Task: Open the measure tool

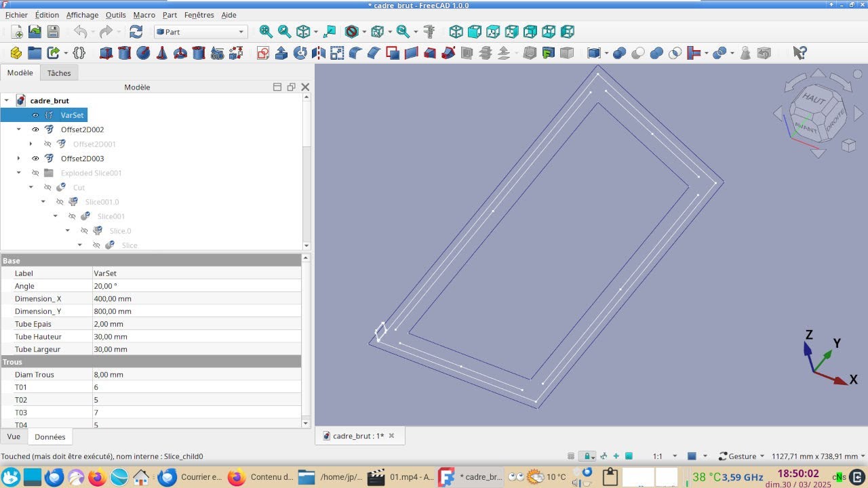Action: (429, 32)
